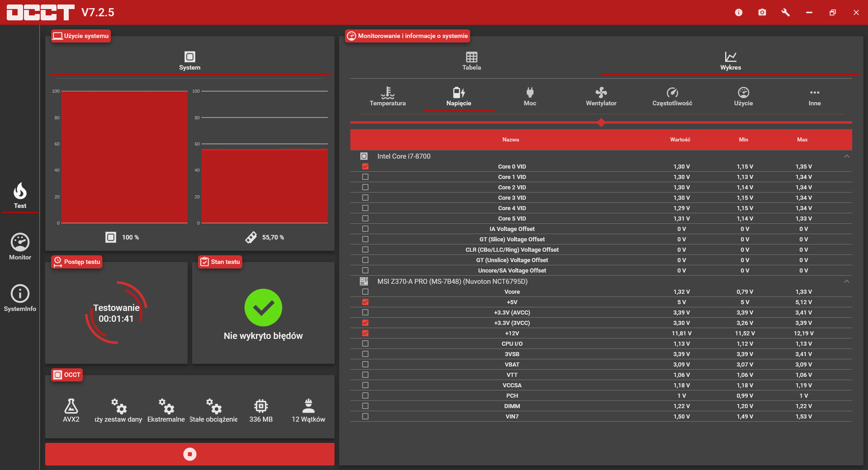
Task: Sort table by Max column
Action: coord(802,140)
